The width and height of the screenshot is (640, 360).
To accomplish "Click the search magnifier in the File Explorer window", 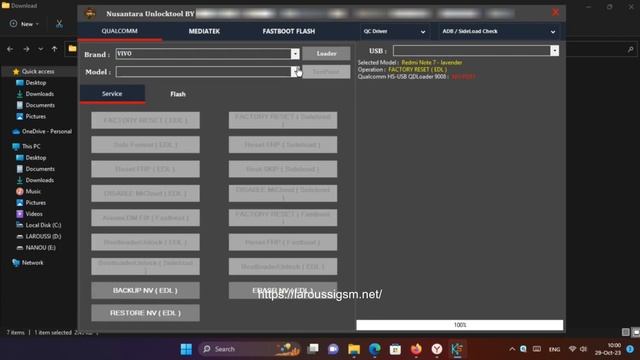I will pyautogui.click(x=631, y=49).
